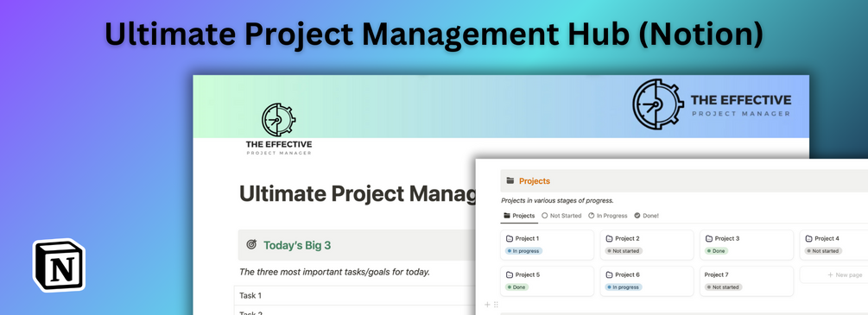Click the folder icon on the Project 3 card
The width and height of the screenshot is (868, 315).
tap(708, 238)
